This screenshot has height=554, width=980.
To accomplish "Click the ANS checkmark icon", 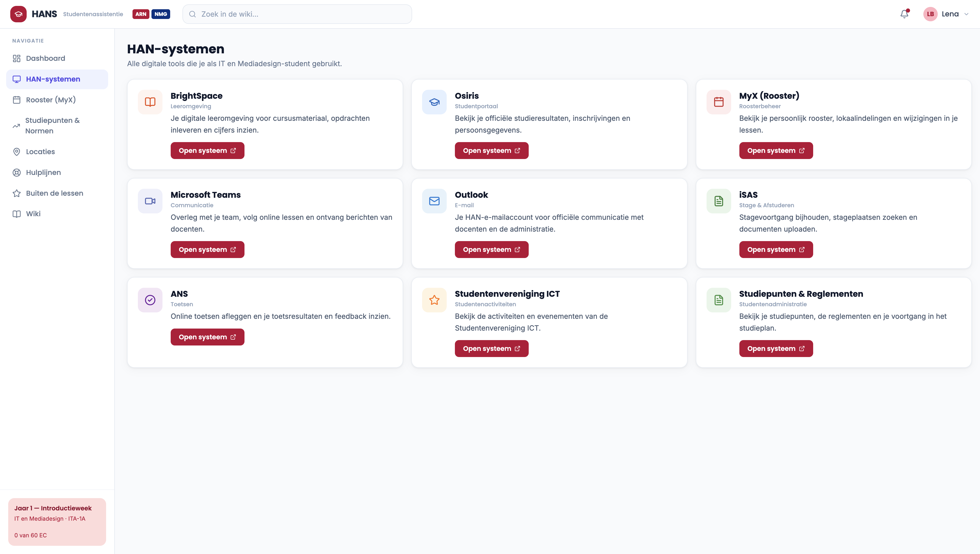I will click(x=150, y=300).
